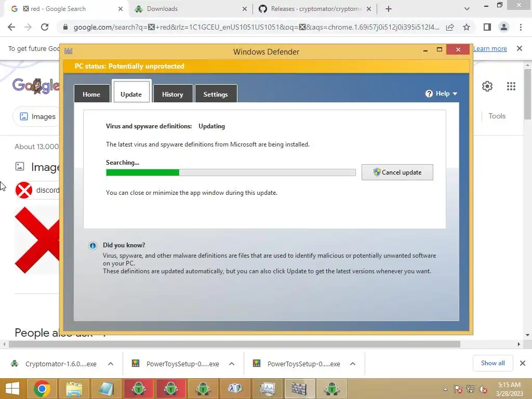The image size is (532, 399).
Task: Open the red X image thumbnail
Action: 37,240
